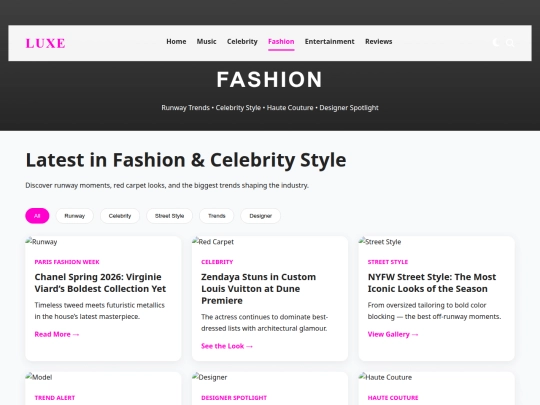Filter articles by Runway
This screenshot has width=540, height=405.
pos(74,216)
